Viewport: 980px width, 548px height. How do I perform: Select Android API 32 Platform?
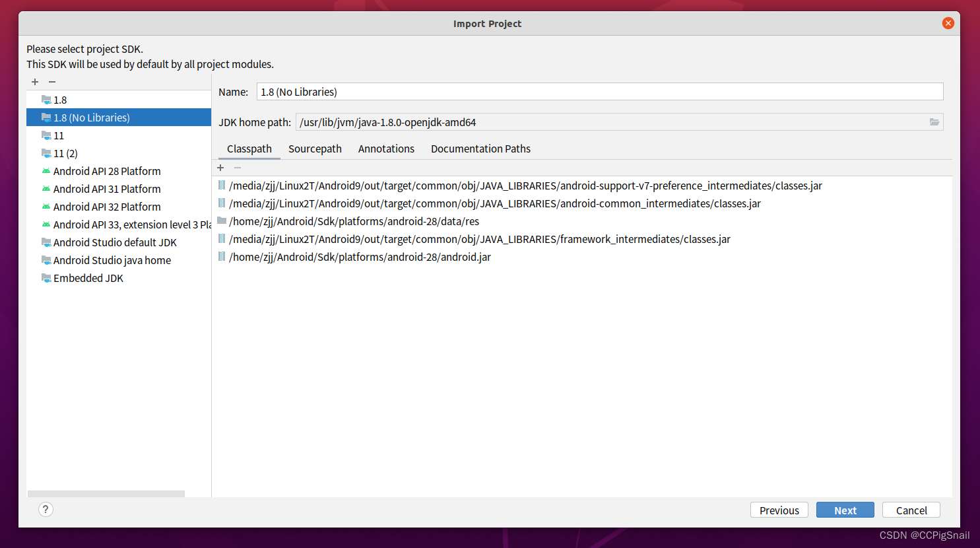[x=119, y=207]
